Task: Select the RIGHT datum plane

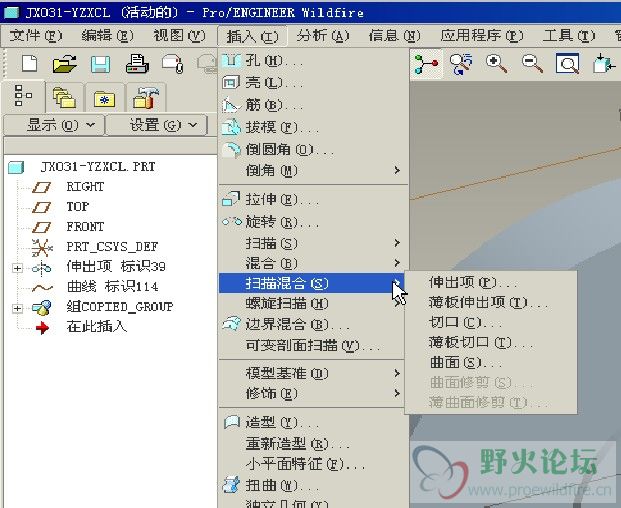Action: pyautogui.click(x=85, y=186)
